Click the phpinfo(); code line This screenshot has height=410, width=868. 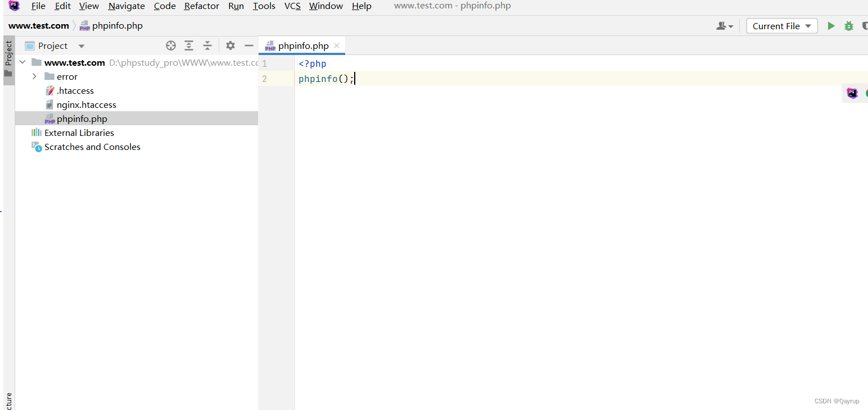coord(327,79)
